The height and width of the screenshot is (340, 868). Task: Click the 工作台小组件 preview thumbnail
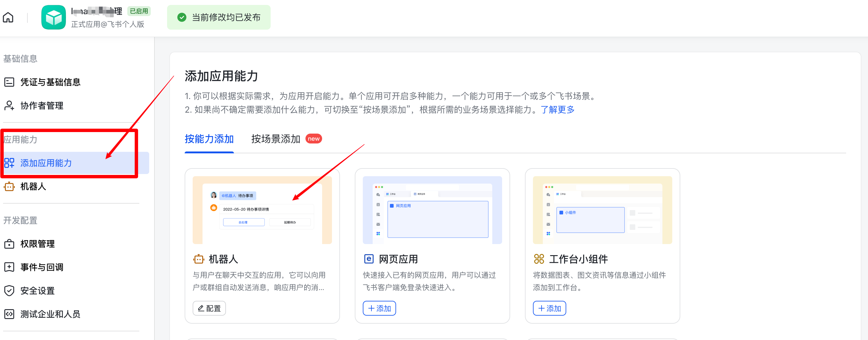pos(602,210)
